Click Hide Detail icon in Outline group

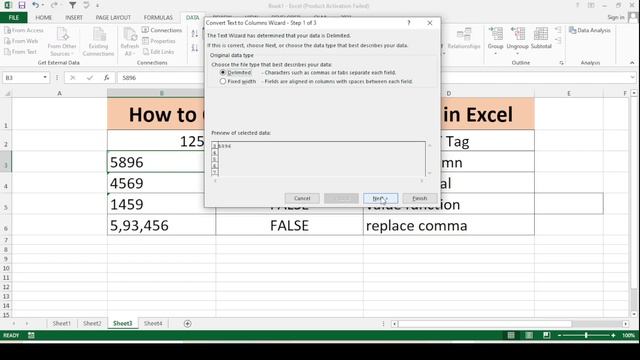tap(558, 40)
